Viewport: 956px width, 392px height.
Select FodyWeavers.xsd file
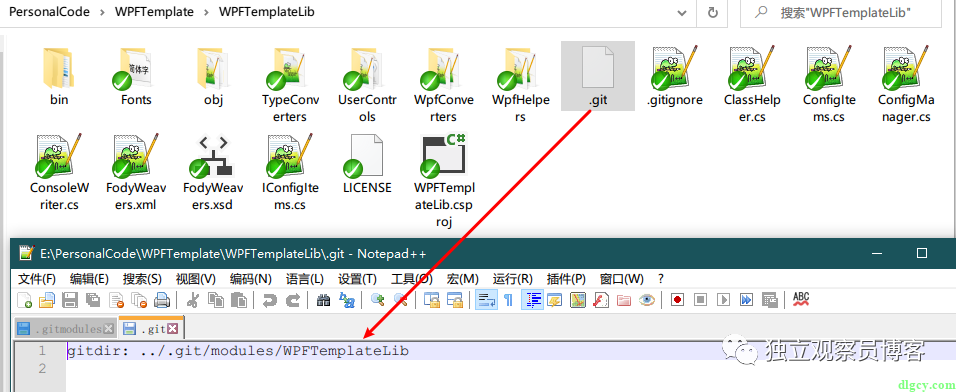pos(213,173)
